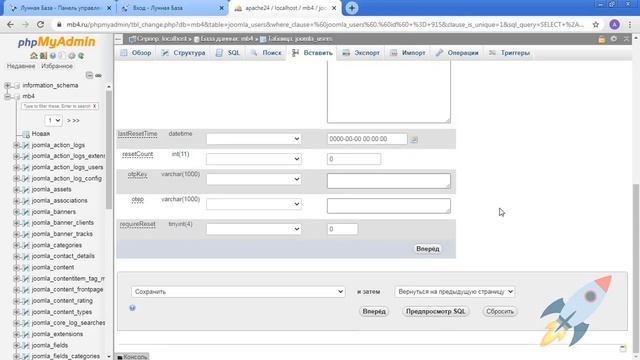The height and width of the screenshot is (360, 640).
Task: Open Избранное list in navigation
Action: [x=57, y=66]
